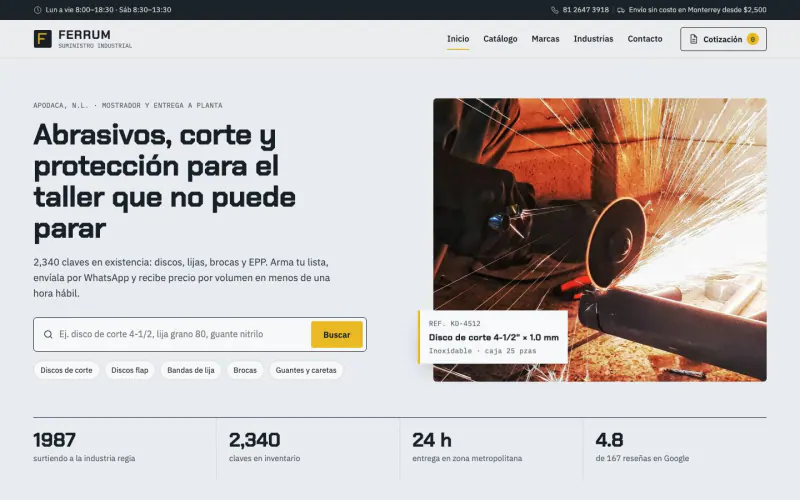The height and width of the screenshot is (500, 800).
Task: Click the FERRUM brand name text
Action: coord(84,35)
